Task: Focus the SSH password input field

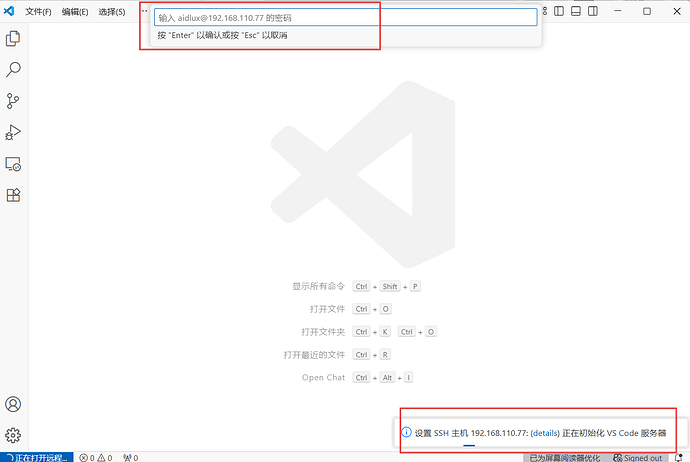Action: (x=345, y=17)
